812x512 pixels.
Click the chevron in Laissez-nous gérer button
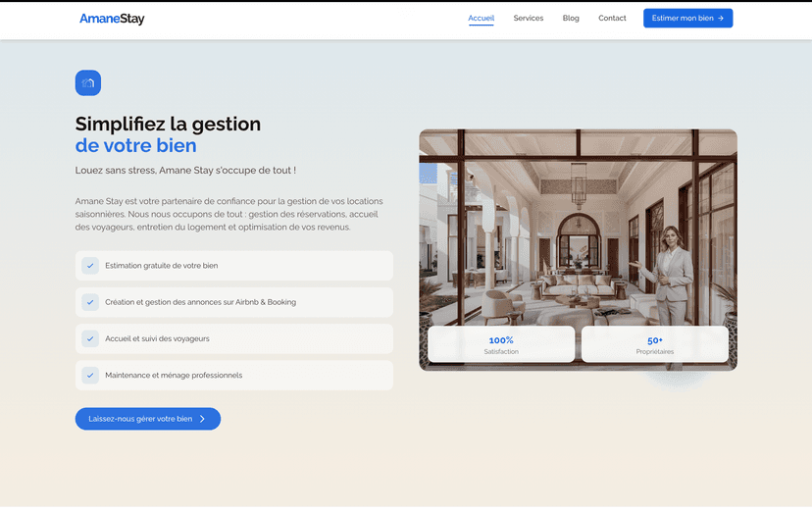tap(203, 419)
